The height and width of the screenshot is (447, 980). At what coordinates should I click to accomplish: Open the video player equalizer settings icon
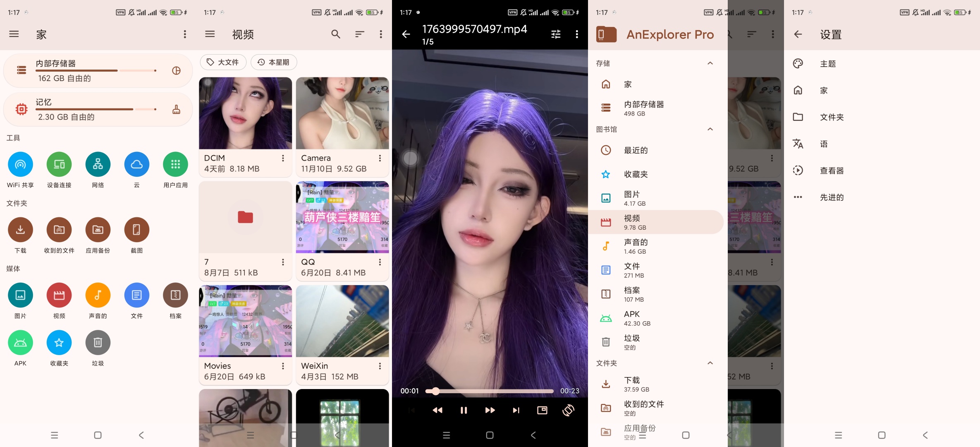click(556, 34)
